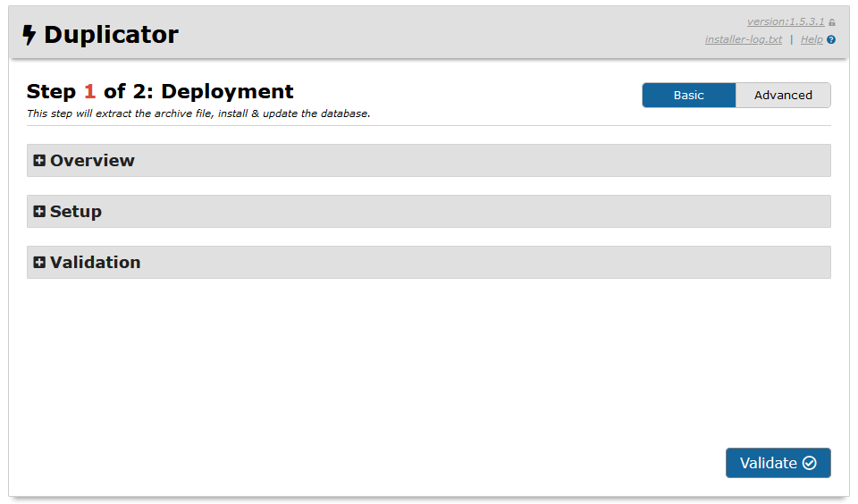
Task: Open the Help link
Action: 812,39
